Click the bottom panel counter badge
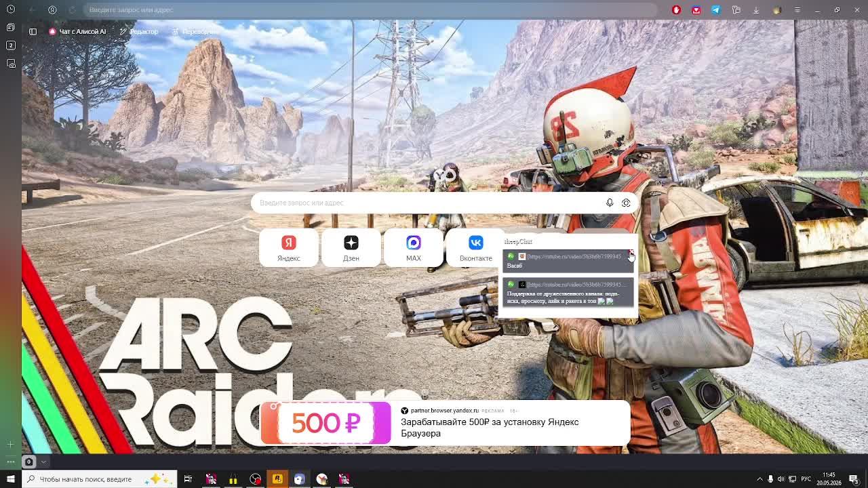Viewport: 868px width, 488px height. [x=28, y=462]
